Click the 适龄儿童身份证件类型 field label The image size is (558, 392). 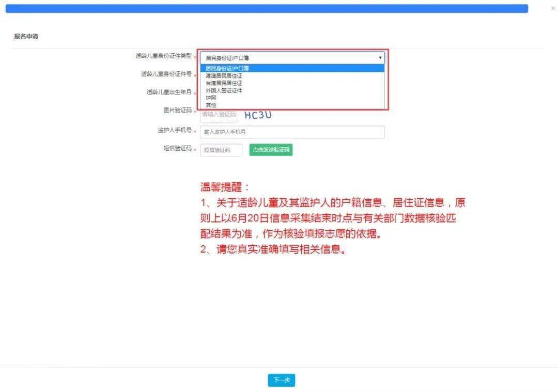(163, 56)
